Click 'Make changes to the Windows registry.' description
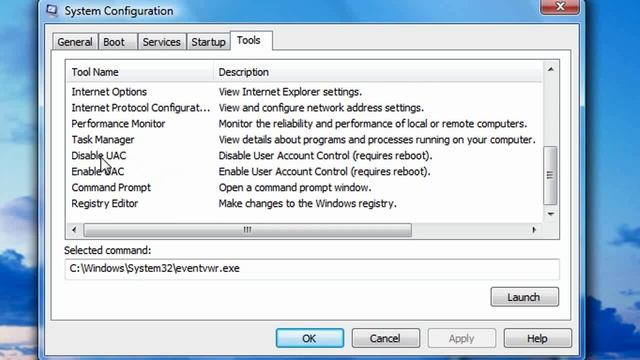 pyautogui.click(x=307, y=203)
